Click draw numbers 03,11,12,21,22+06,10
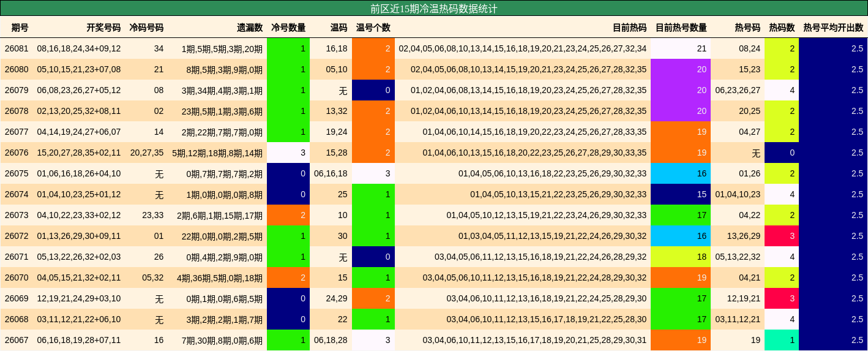868x351 pixels. (79, 319)
